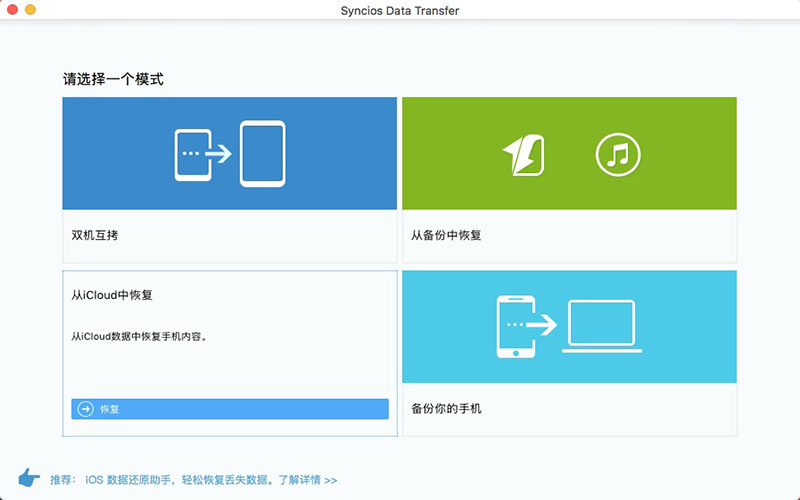
Task: Click the phone-to-laptop backup icon
Action: [569, 327]
